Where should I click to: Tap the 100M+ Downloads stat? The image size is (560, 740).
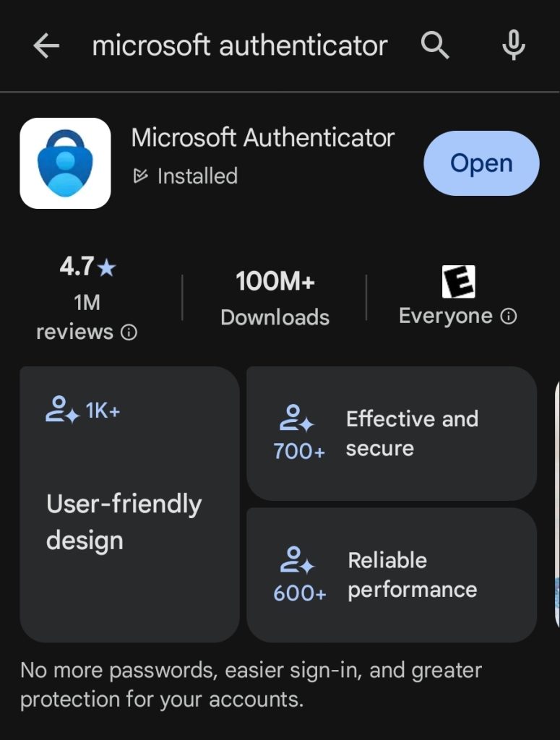tap(275, 297)
